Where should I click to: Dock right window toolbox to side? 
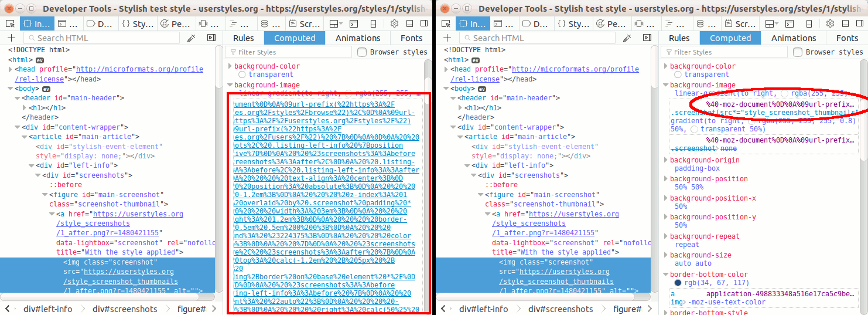coord(861,24)
